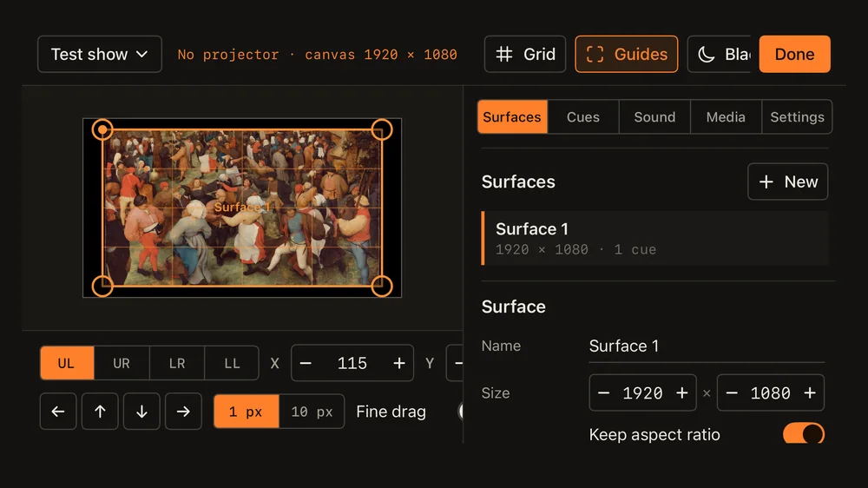The image size is (868, 488).
Task: Add a New surface
Action: pyautogui.click(x=788, y=181)
